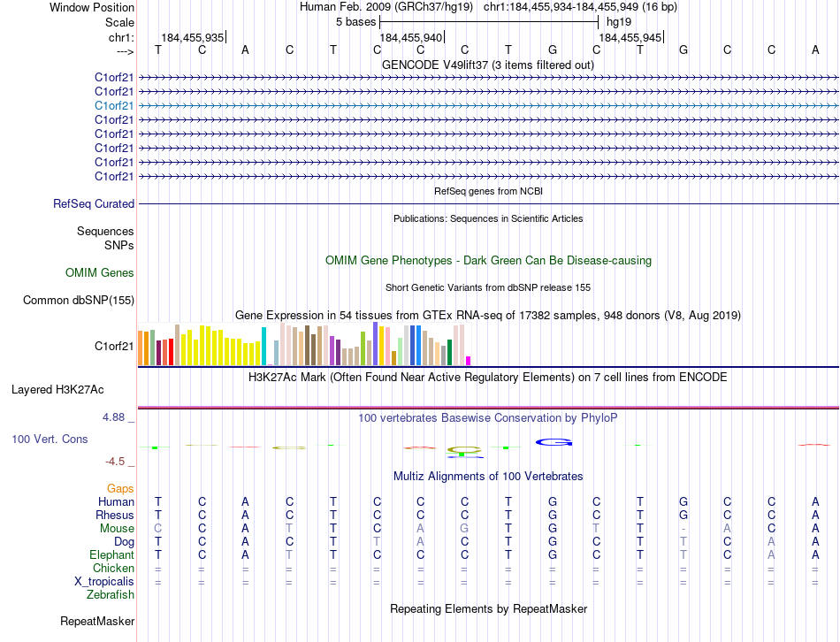This screenshot has height=642, width=840.
Task: Open the H3K27Ac Mark ENCODE track title
Action: [x=488, y=378]
